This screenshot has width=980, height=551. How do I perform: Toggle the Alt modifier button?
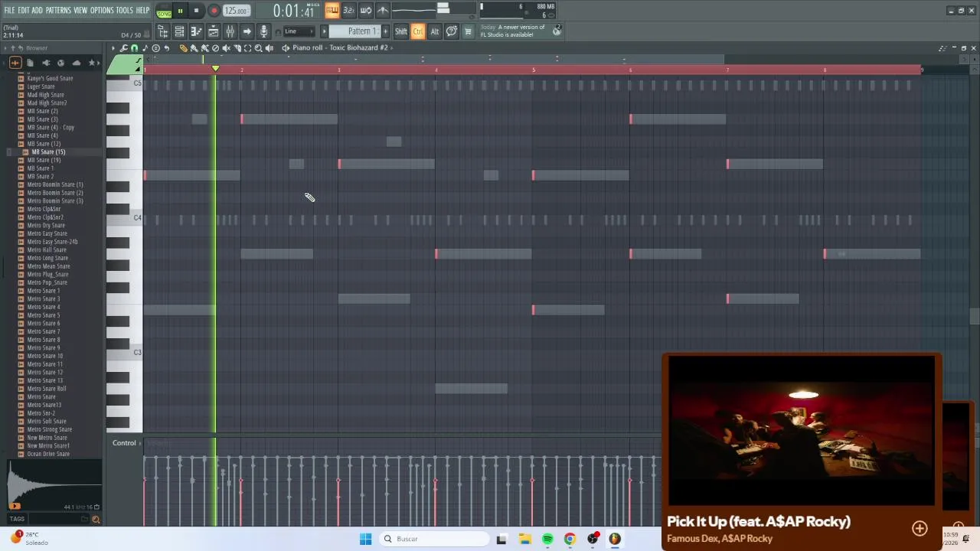[434, 31]
